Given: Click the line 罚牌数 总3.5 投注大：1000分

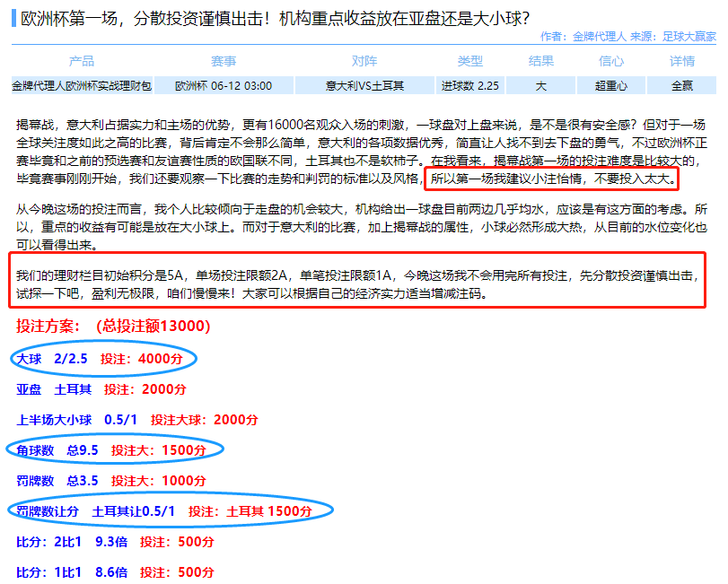Looking at the screenshot, I should [x=111, y=481].
